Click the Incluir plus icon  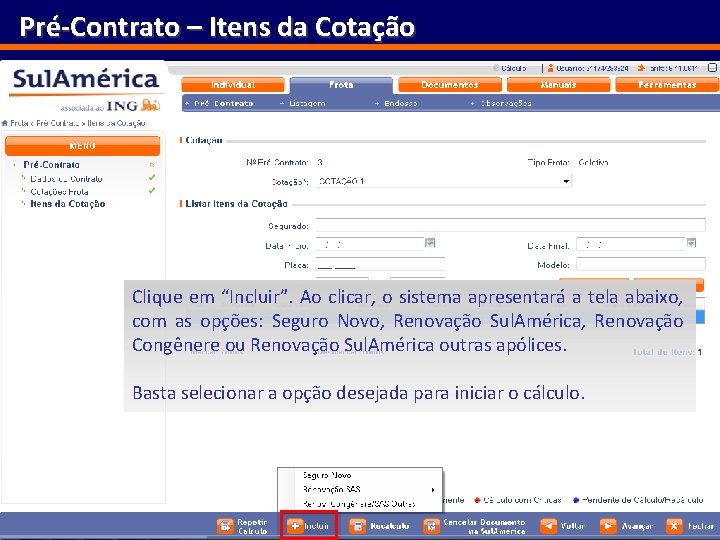pyautogui.click(x=295, y=526)
